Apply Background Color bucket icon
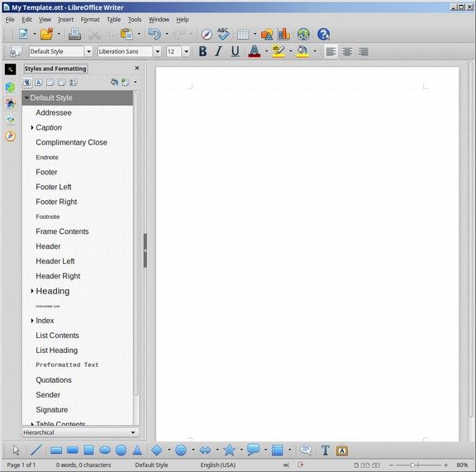This screenshot has height=472, width=476. tap(302, 51)
